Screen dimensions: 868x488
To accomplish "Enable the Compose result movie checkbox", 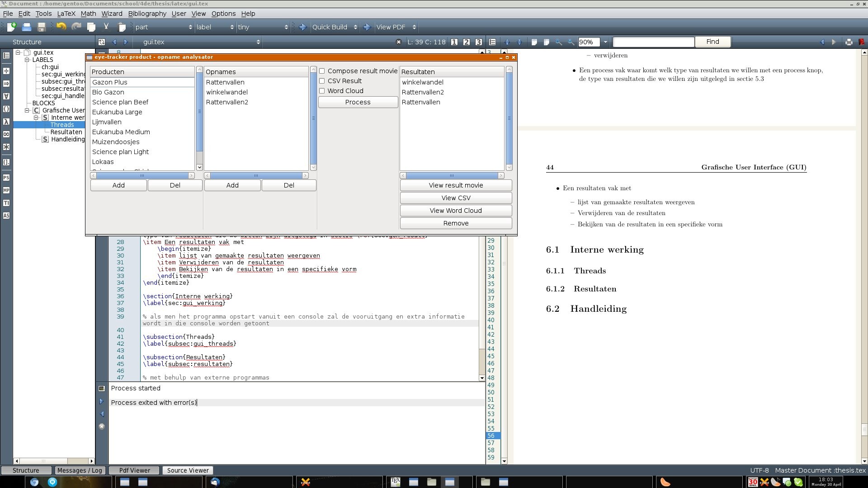I will point(322,71).
